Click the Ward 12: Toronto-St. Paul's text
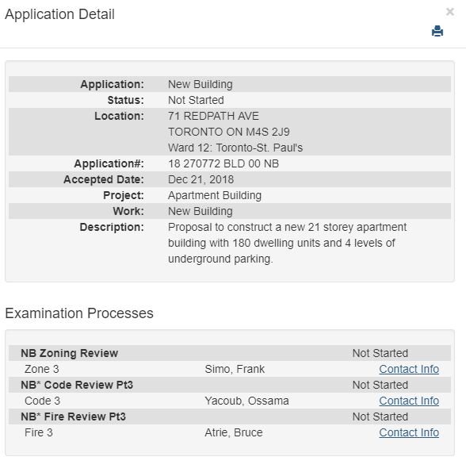 pos(235,148)
